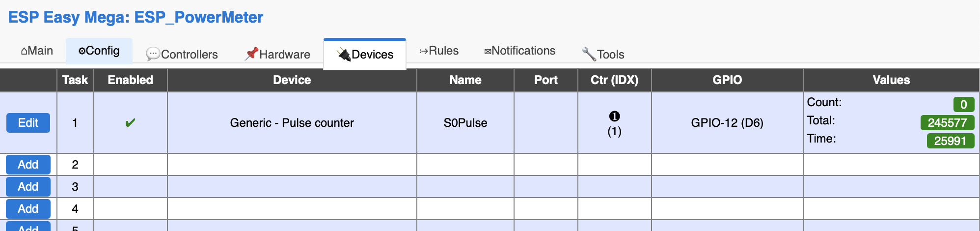Edit the S0Pulse device task
The image size is (980, 231).
(x=28, y=123)
